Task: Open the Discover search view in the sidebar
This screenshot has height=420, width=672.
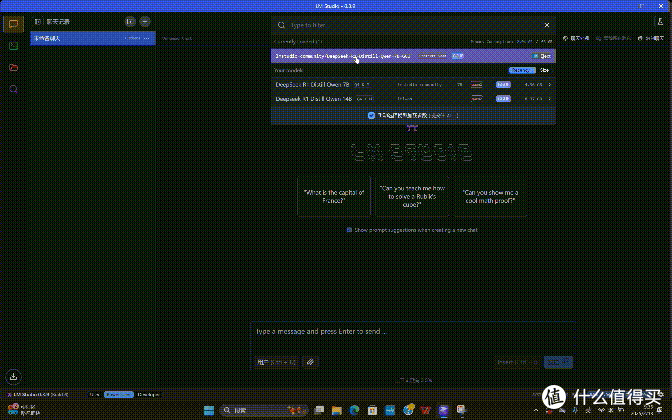Action: (x=13, y=89)
